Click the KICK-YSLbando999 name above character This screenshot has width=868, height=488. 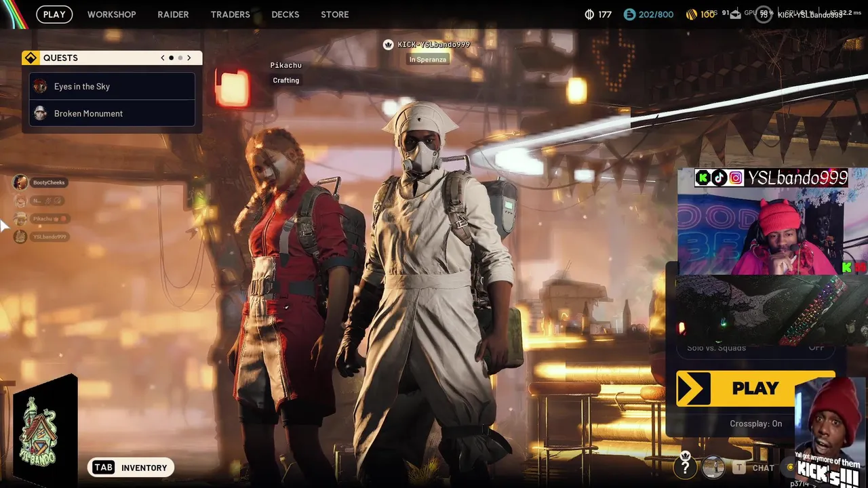(433, 45)
